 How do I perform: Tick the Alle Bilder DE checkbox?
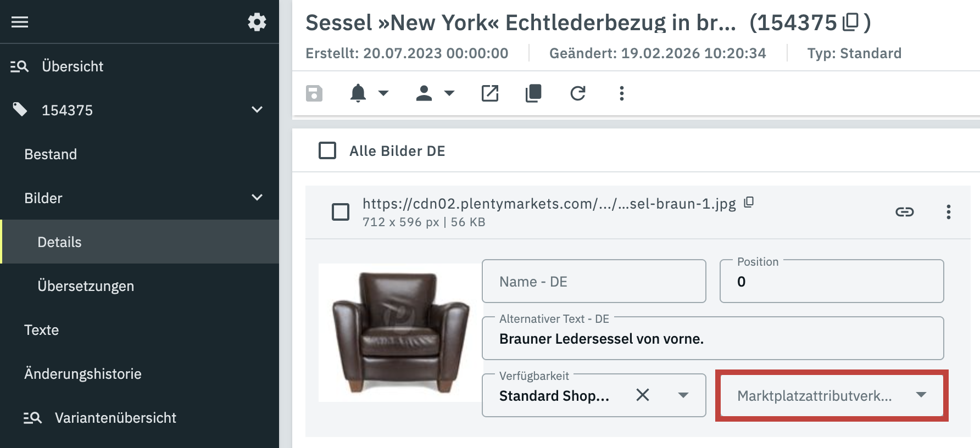click(x=327, y=150)
